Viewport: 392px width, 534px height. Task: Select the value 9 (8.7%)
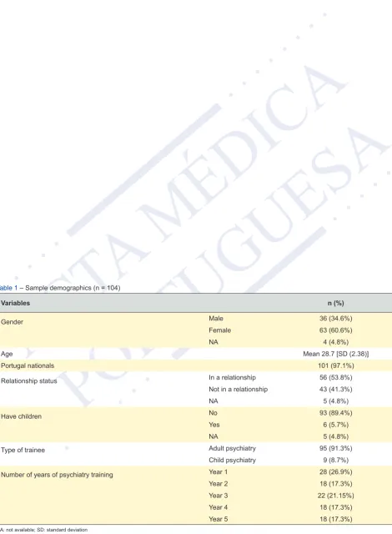pyautogui.click(x=335, y=460)
